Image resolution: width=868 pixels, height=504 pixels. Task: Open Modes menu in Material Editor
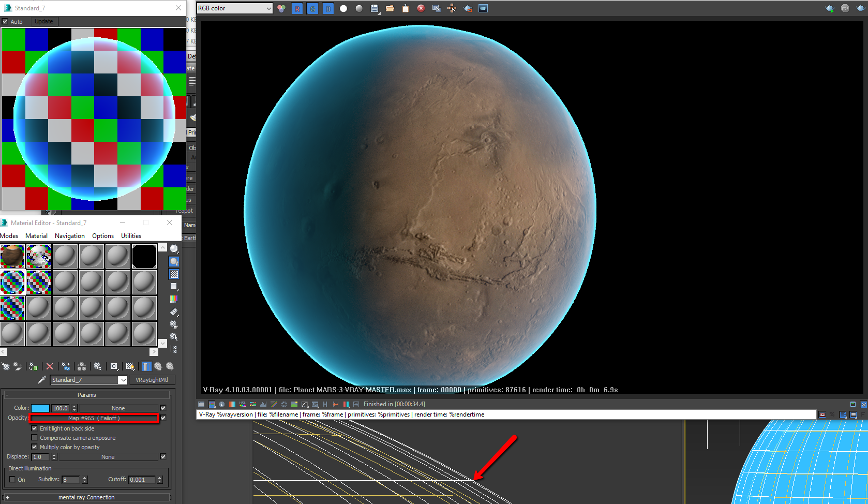tap(9, 236)
